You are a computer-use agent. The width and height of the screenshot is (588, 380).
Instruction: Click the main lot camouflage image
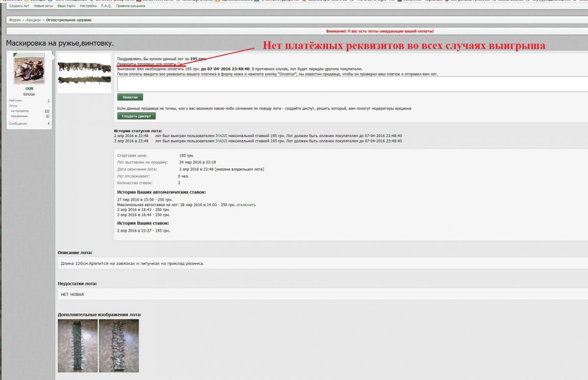[84, 73]
